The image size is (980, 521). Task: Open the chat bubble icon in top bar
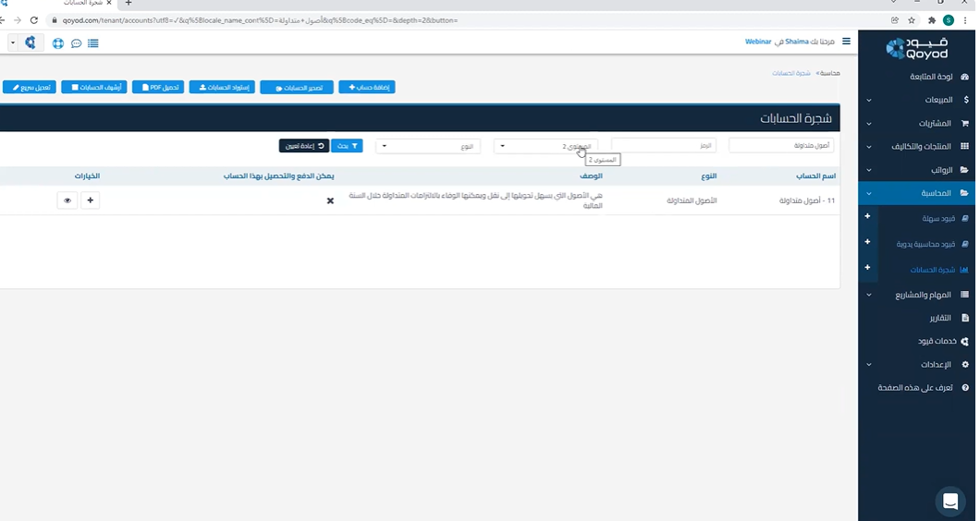pyautogui.click(x=76, y=43)
